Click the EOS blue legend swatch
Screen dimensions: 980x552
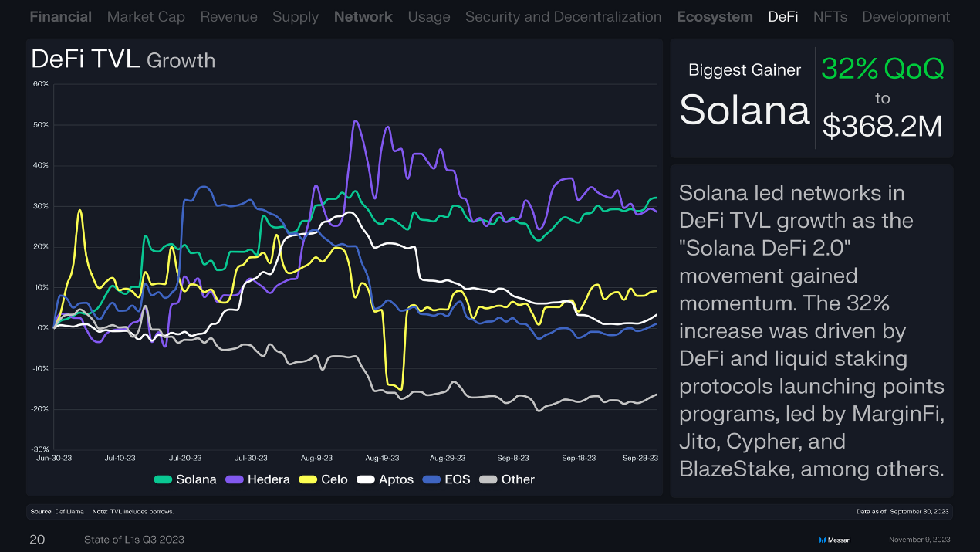coord(432,479)
